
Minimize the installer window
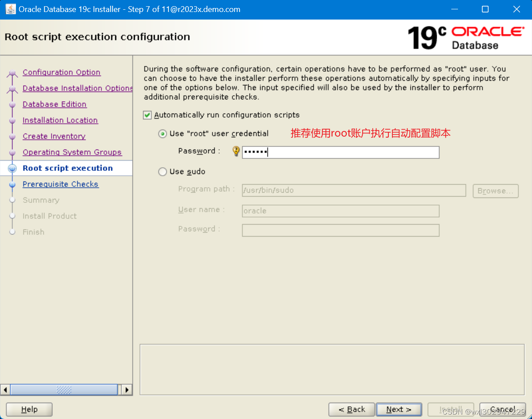pyautogui.click(x=454, y=9)
